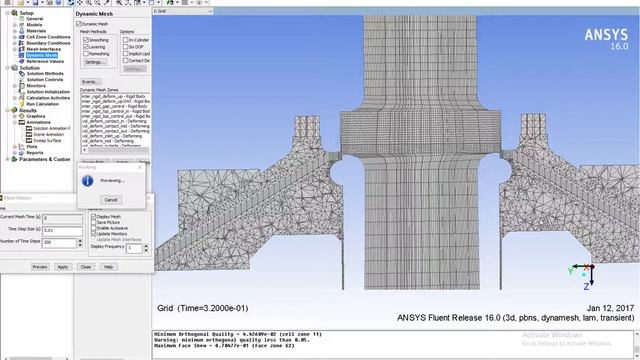Enable the In-Cylinder option
This screenshot has height=360, width=640.
[x=125, y=40]
